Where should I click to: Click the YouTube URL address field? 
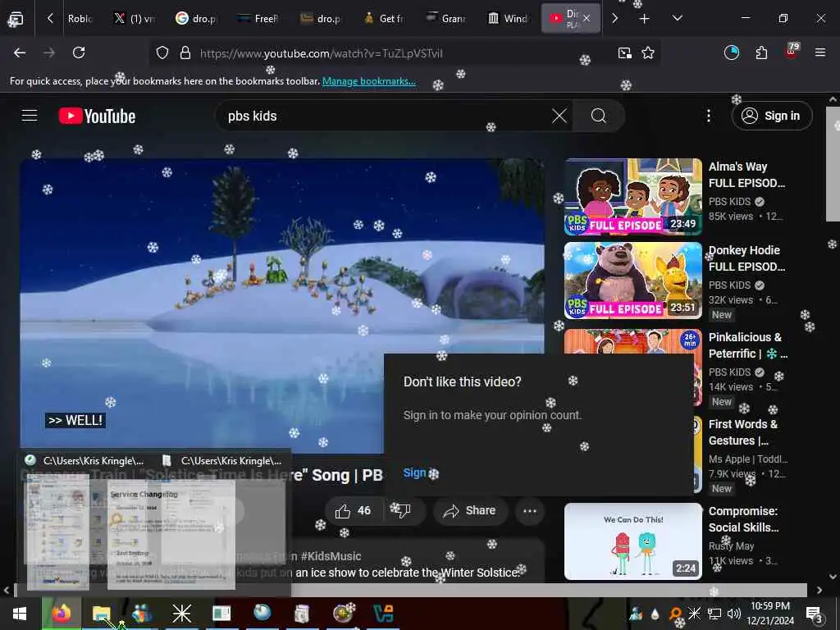pyautogui.click(x=322, y=53)
